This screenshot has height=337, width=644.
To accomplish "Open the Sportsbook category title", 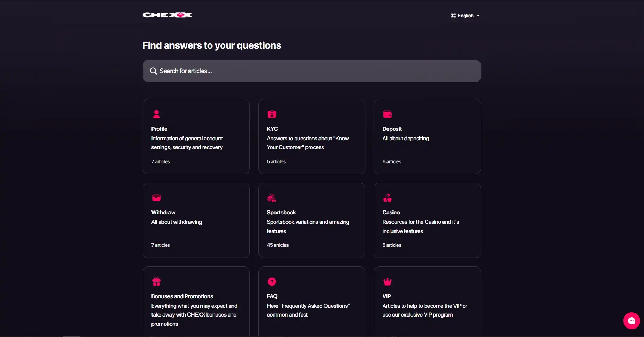I will point(281,213).
